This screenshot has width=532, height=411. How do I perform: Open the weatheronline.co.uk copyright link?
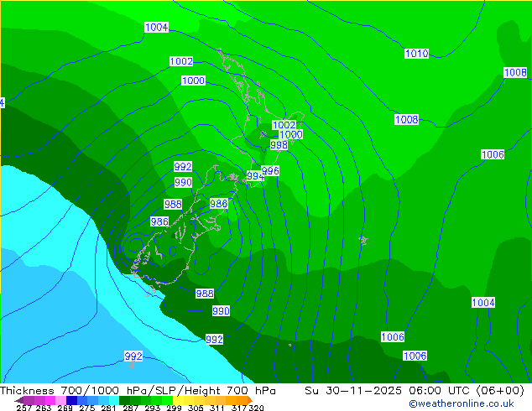point(462,403)
